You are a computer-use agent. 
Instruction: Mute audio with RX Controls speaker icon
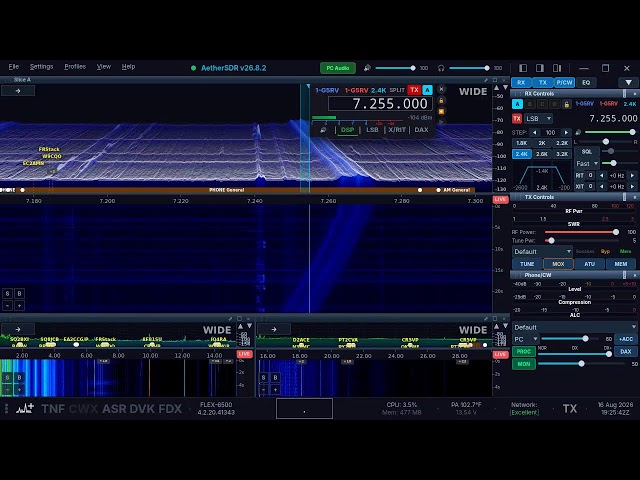pos(578,133)
